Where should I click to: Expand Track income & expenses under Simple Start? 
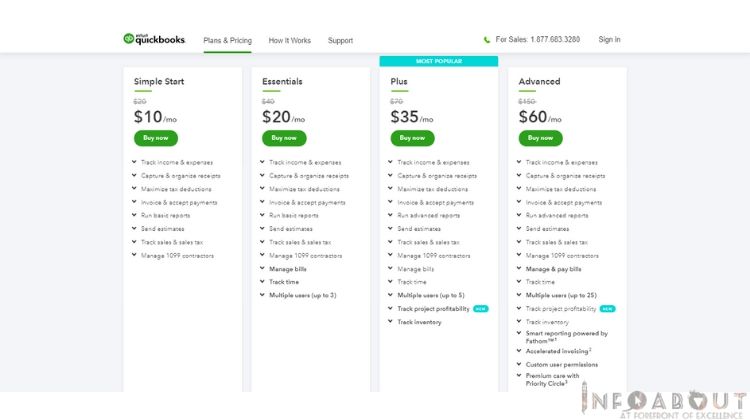point(134,162)
